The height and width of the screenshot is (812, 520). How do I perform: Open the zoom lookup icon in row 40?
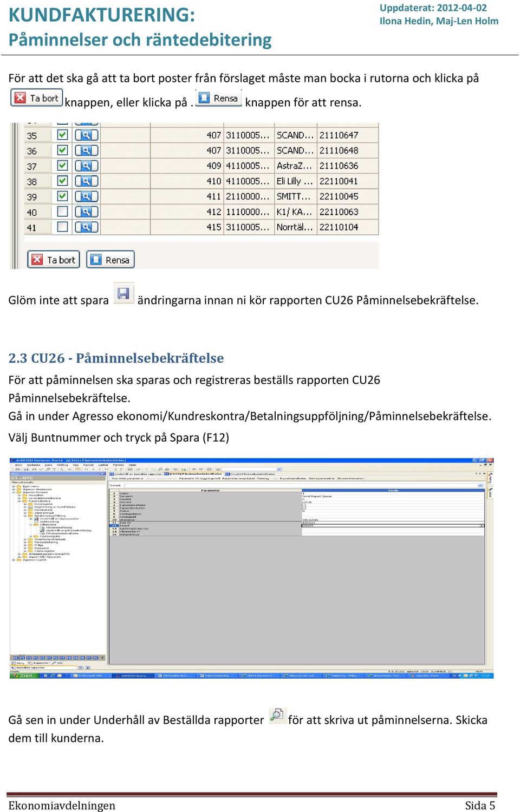(86, 211)
